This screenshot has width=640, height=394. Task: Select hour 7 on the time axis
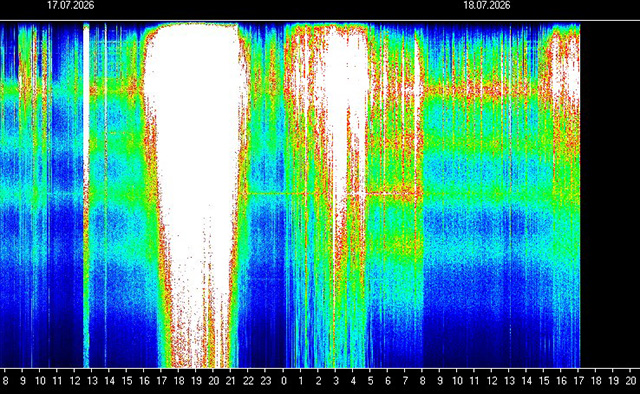pos(405,381)
